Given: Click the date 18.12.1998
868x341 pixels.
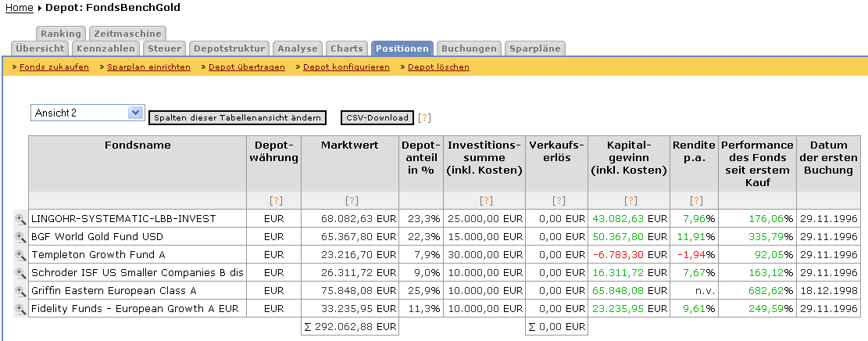Looking at the screenshot, I should click(x=829, y=291).
